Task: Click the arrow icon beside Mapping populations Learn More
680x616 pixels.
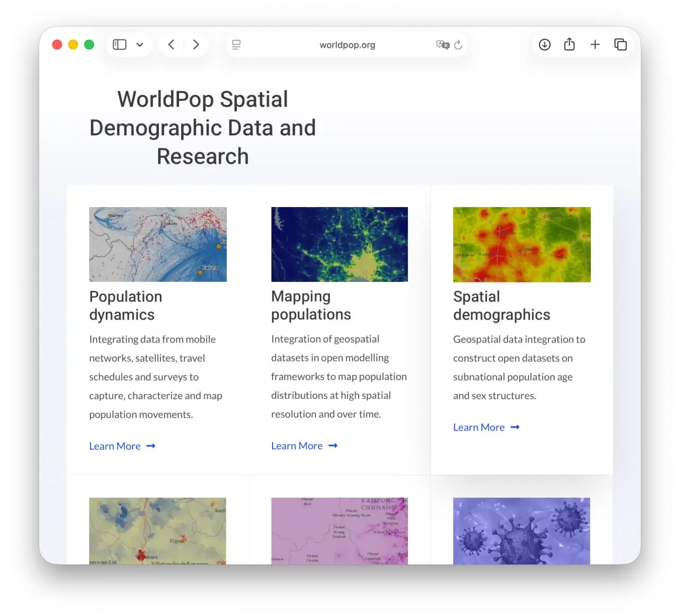Action: (333, 446)
